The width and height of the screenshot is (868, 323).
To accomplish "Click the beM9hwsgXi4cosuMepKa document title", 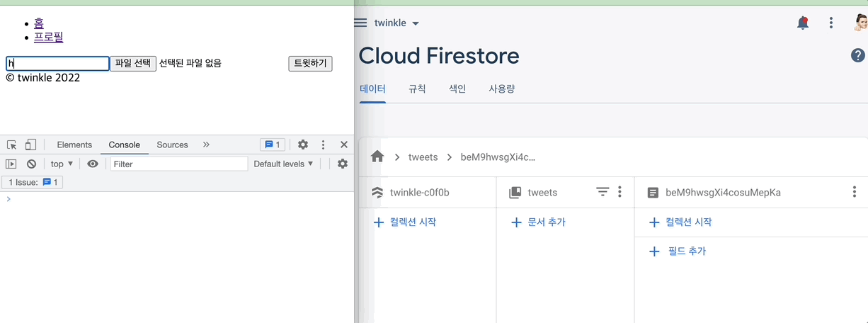I will 723,192.
